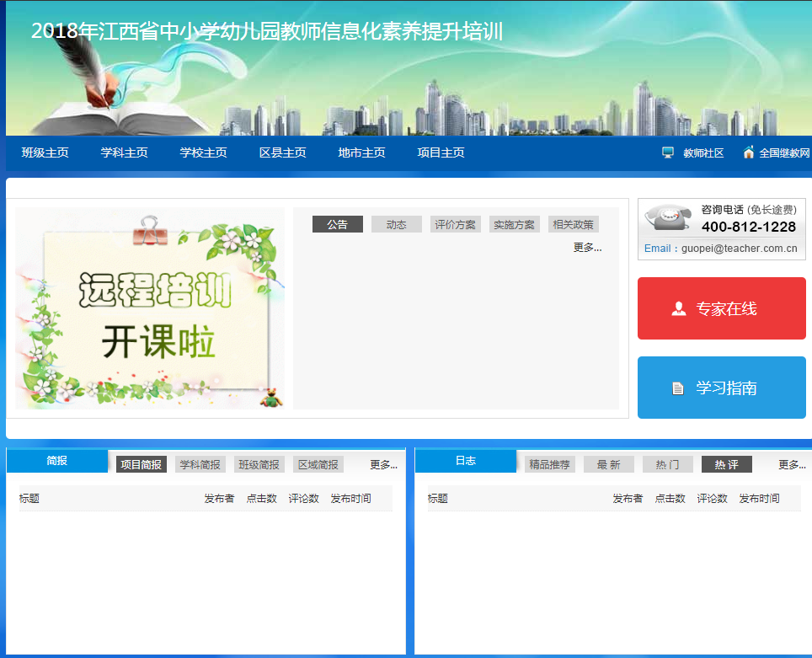
Task: Open 学校主页 from the navigation bar
Action: [x=204, y=152]
